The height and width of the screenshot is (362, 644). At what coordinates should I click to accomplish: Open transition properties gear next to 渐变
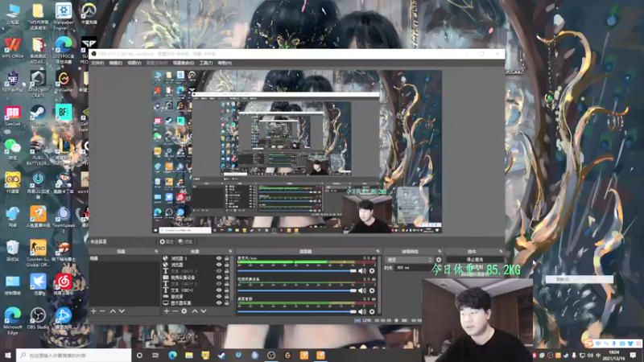pos(439,260)
